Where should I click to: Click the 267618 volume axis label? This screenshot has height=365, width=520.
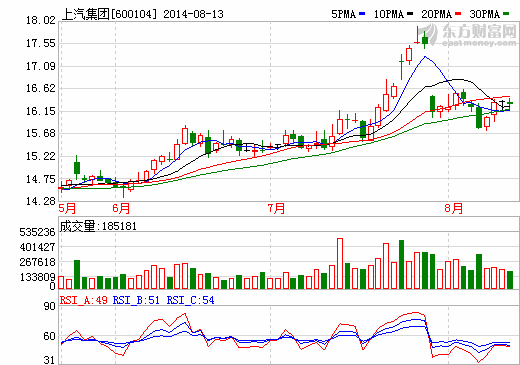pyautogui.click(x=37, y=262)
